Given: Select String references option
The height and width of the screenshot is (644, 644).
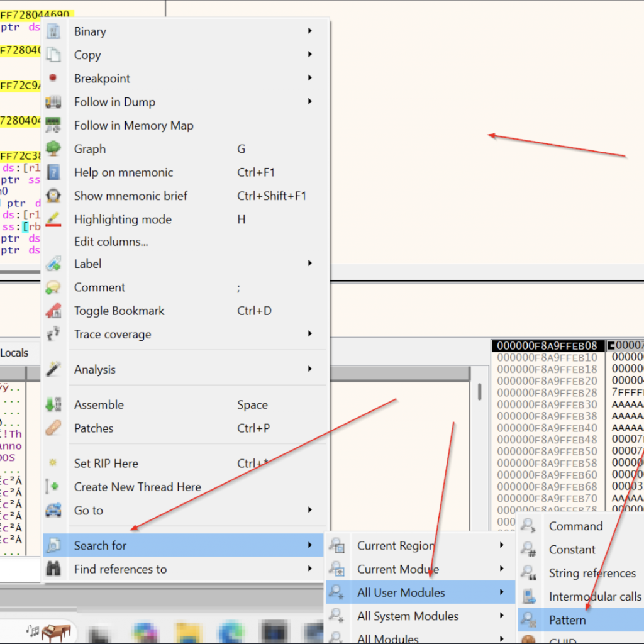Looking at the screenshot, I should [x=592, y=573].
